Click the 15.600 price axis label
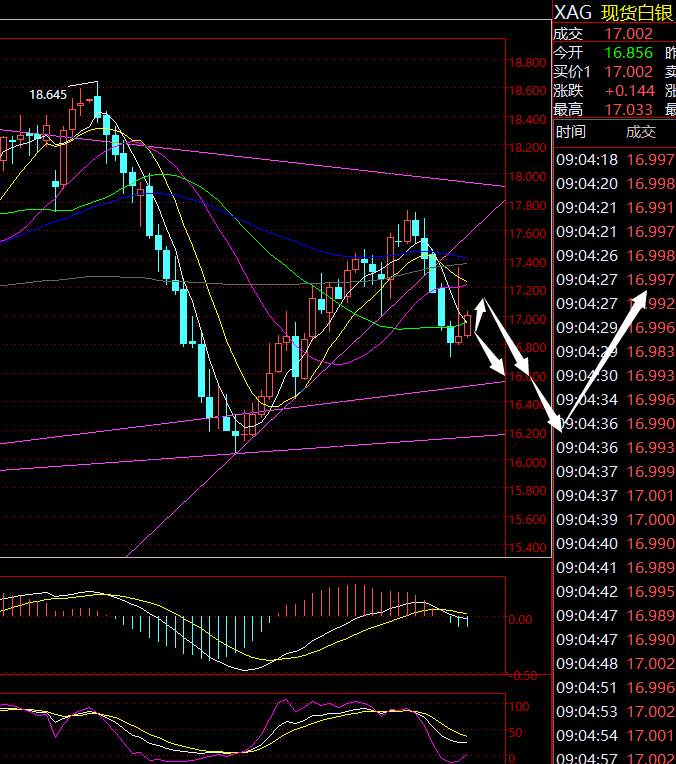 (527, 519)
